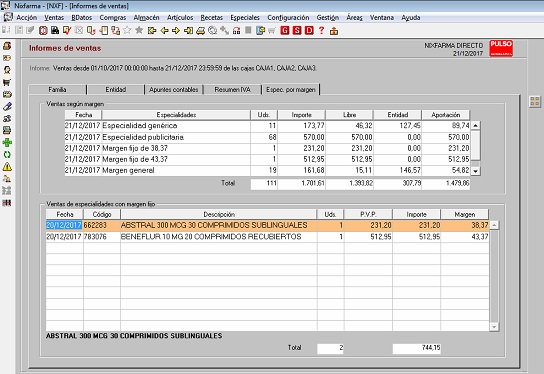Click the down arrow of the margin table scrollbar
The width and height of the screenshot is (544, 374).
click(x=476, y=171)
